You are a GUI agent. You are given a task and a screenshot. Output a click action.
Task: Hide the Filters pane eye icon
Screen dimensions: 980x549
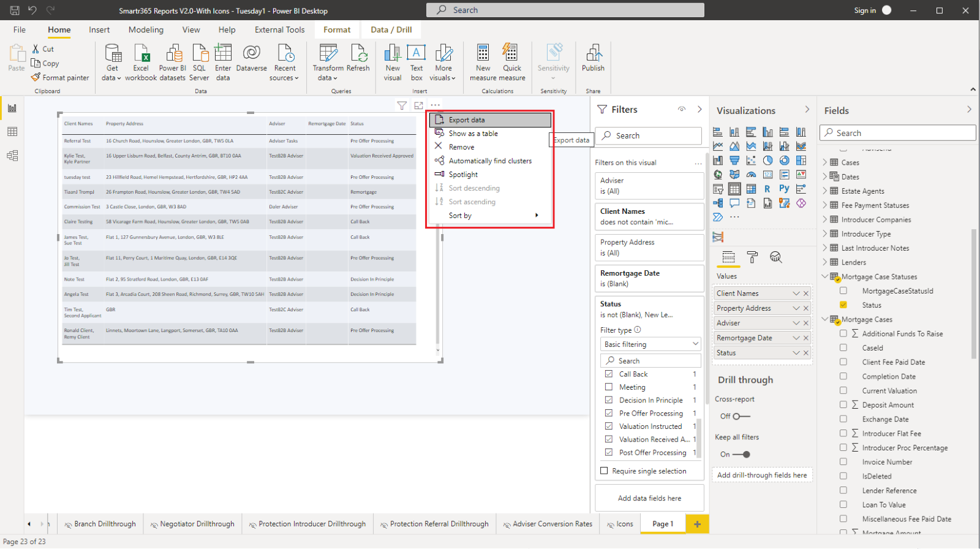tap(682, 109)
